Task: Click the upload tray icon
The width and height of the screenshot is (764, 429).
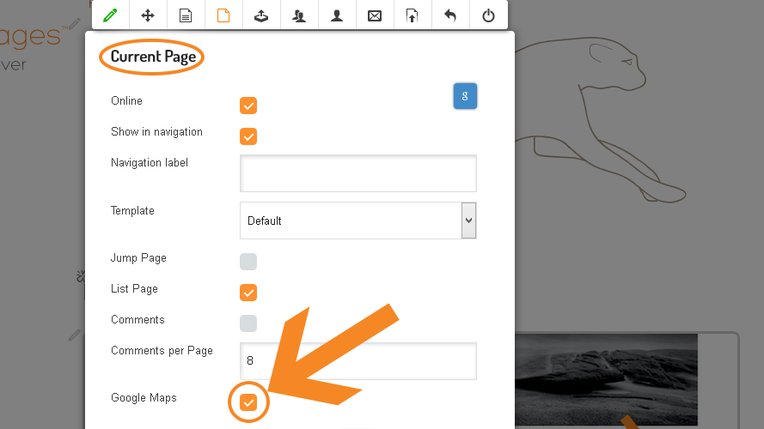Action: pos(261,15)
